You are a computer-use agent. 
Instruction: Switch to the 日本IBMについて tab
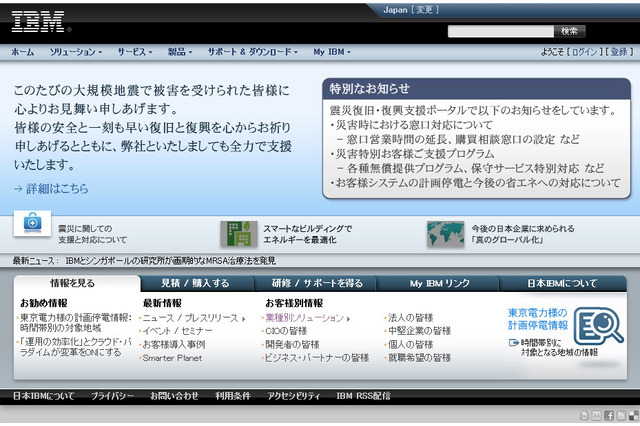pos(562,283)
